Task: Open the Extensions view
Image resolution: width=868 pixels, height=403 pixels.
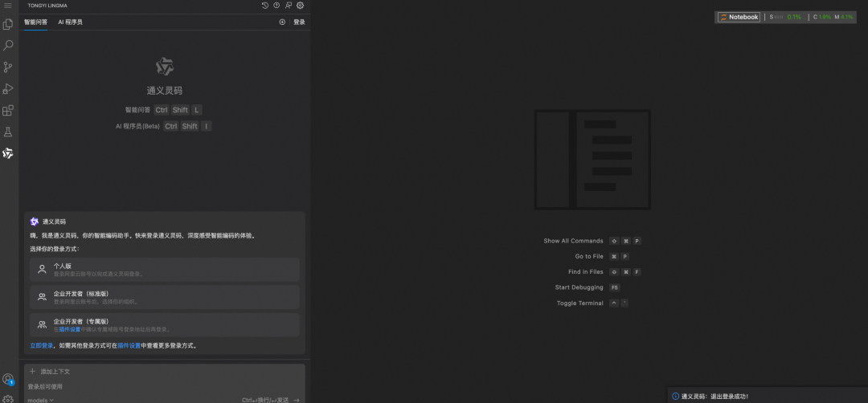Action: (x=8, y=111)
